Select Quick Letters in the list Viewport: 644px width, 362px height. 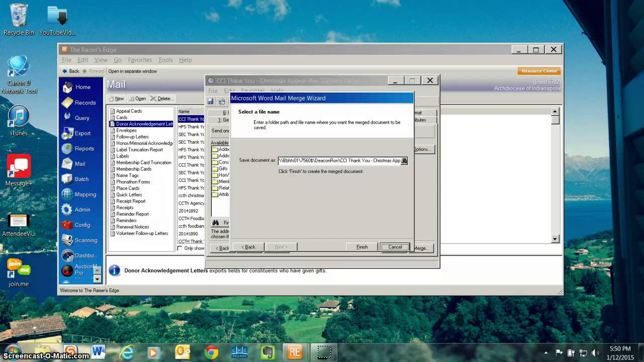pyautogui.click(x=129, y=195)
